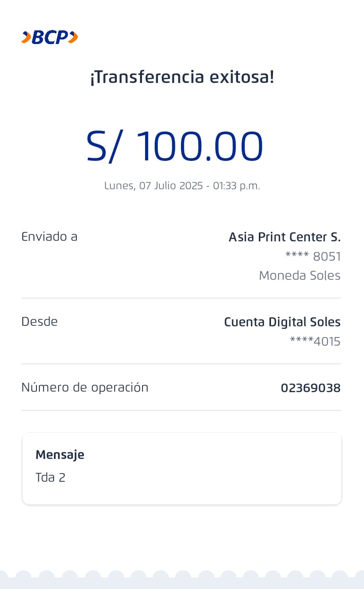Click source account number ending 4015

(x=315, y=342)
